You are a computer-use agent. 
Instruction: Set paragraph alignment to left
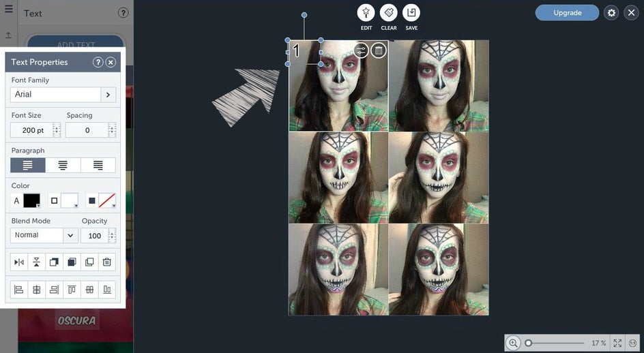click(x=28, y=165)
